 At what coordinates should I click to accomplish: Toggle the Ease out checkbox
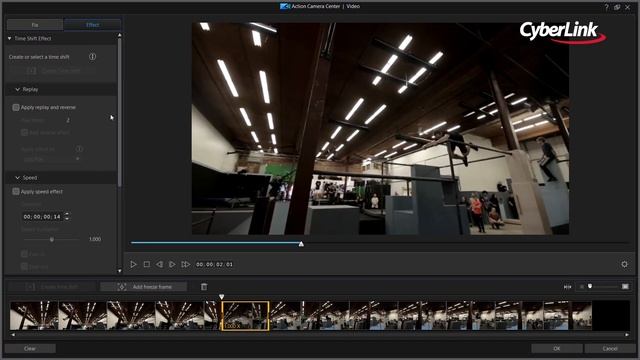click(x=24, y=267)
